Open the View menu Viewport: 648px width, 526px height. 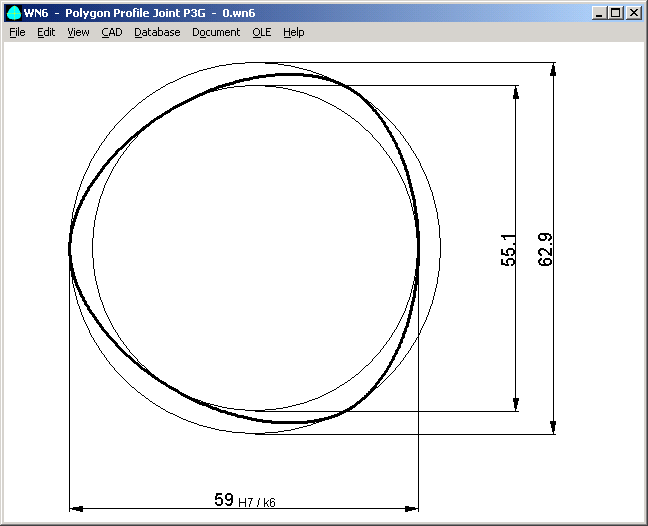pos(78,32)
